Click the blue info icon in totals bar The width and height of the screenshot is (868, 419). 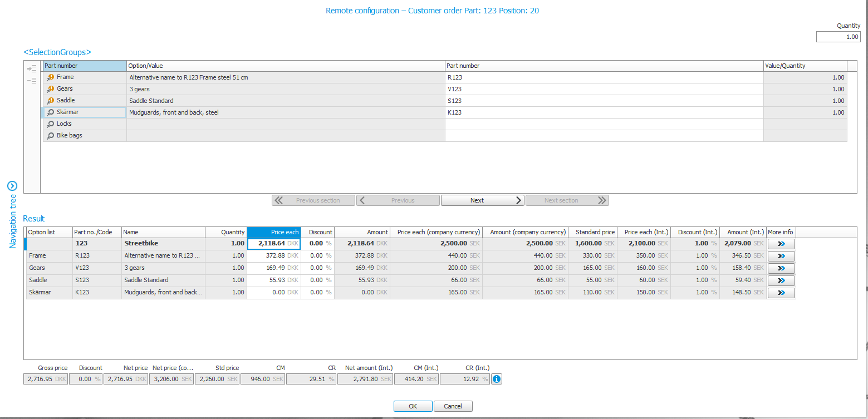(x=497, y=379)
